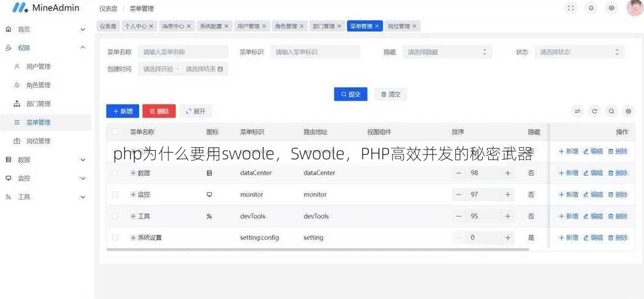This screenshot has height=299, width=644.
Task: Click the table toggle-columns switch icon
Action: tap(578, 111)
